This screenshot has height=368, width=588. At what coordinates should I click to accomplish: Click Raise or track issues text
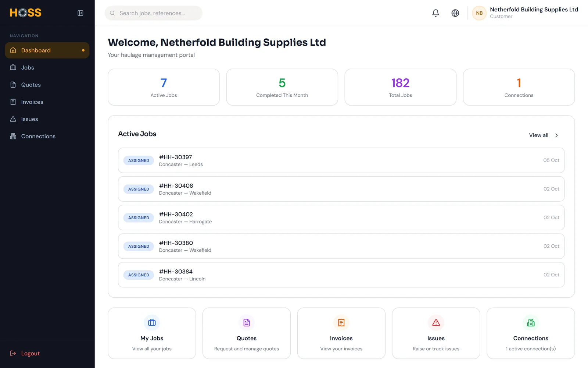pos(436,349)
